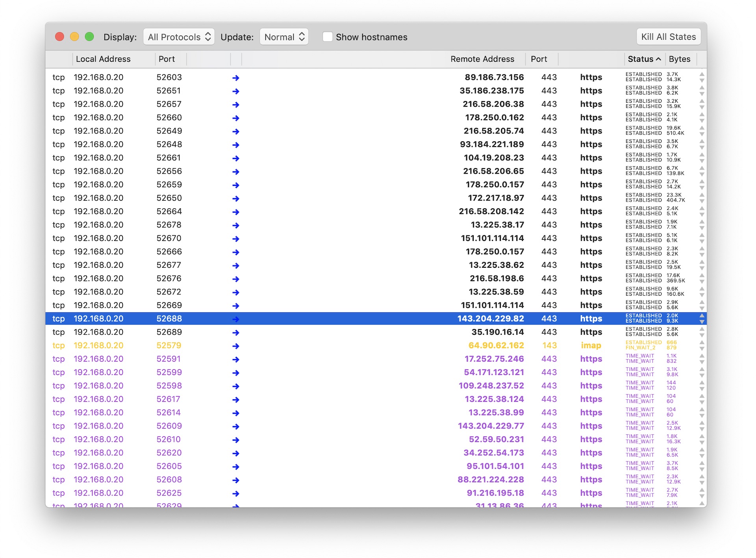This screenshot has height=558, width=756.
Task: Click up/down triangles on 89.186.73.156 row
Action: tap(701, 77)
